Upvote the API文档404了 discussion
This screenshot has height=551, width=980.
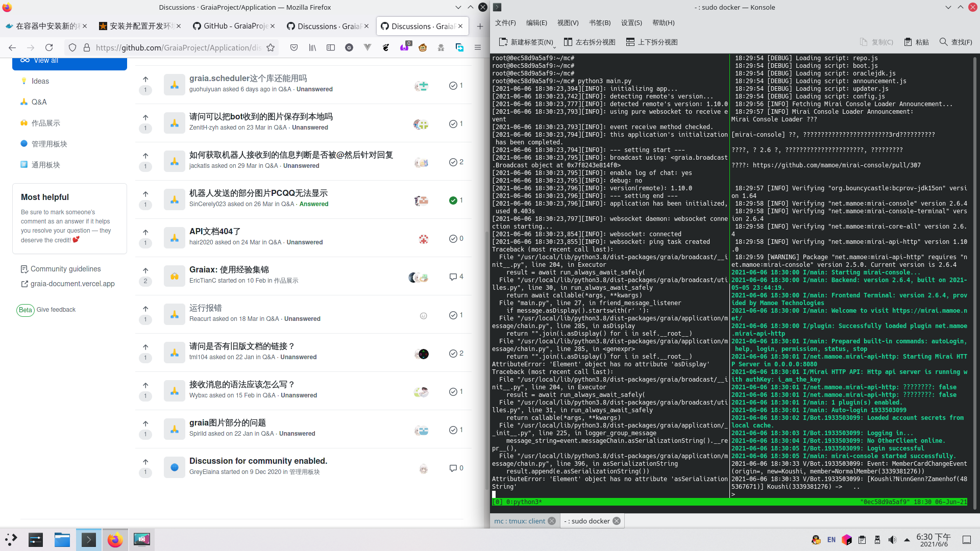pos(145,232)
